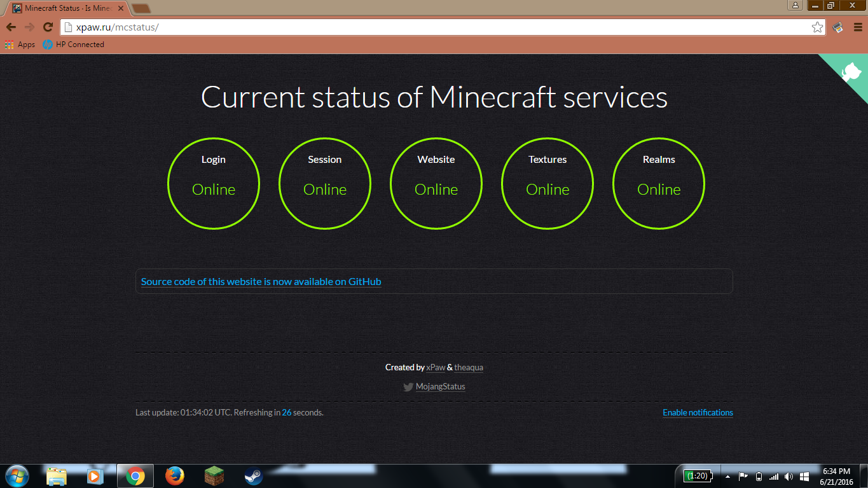Switch to Google Chrome in the taskbar
This screenshot has height=488, width=868.
[x=135, y=476]
